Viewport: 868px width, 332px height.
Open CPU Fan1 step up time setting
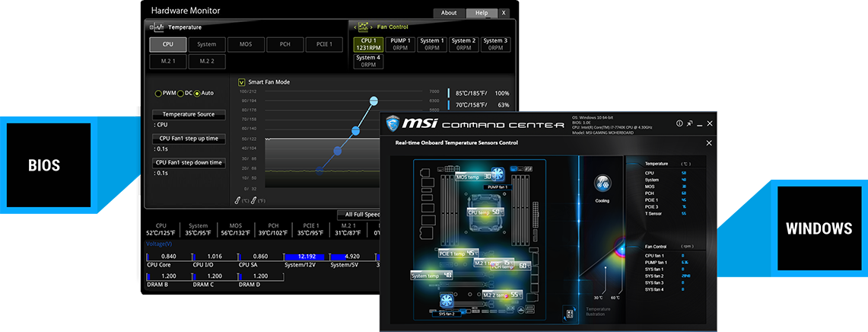pos(189,139)
